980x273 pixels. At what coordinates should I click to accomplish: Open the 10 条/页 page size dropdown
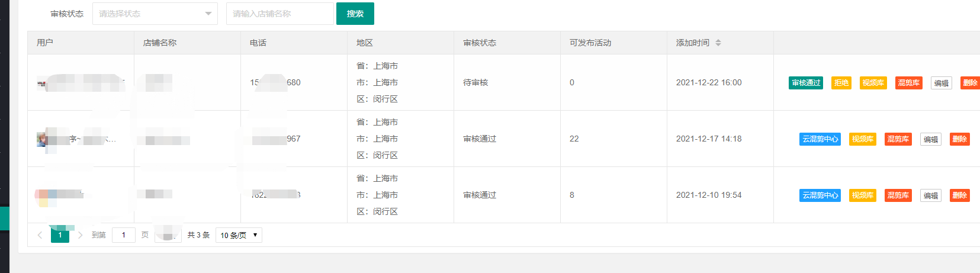click(239, 235)
